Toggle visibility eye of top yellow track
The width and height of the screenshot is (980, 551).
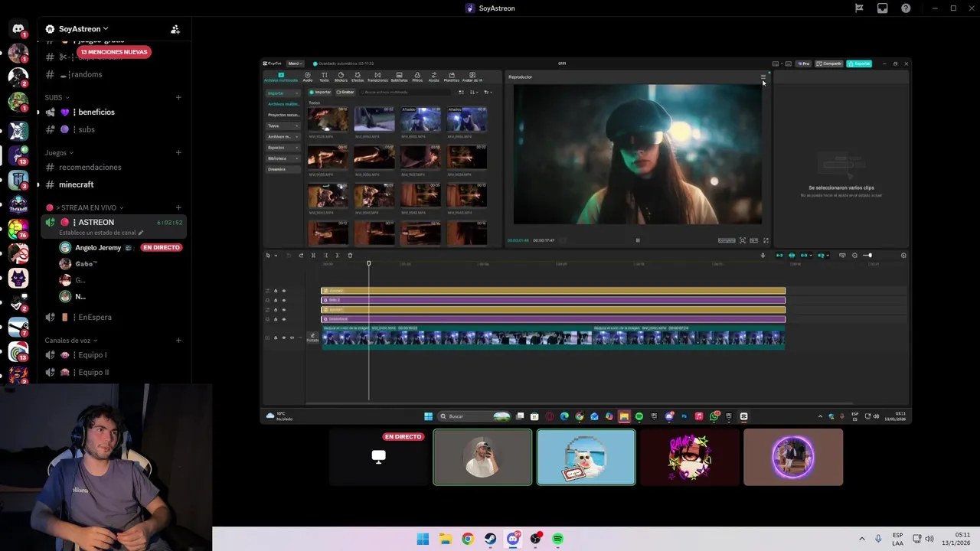[x=284, y=291]
